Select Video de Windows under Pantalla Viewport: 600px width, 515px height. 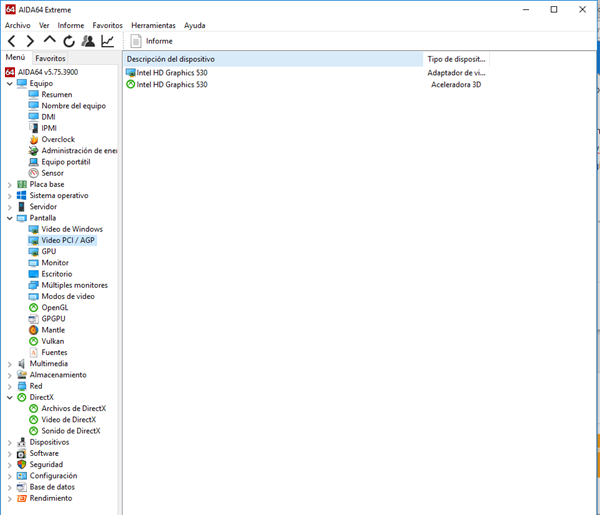point(72,229)
